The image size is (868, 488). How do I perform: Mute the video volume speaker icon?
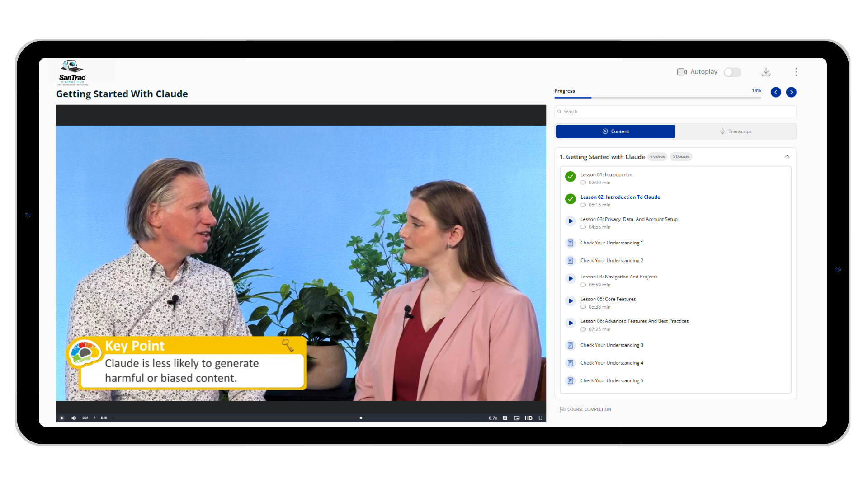tap(74, 418)
